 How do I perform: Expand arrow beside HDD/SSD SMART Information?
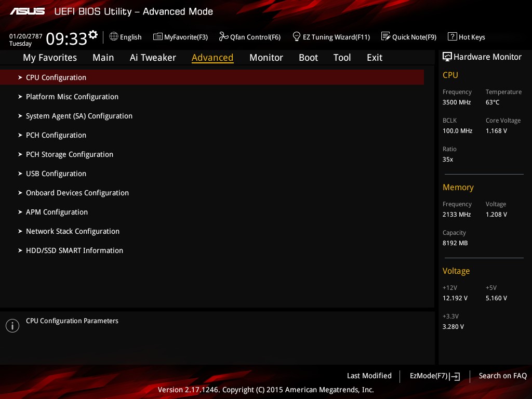(x=20, y=250)
